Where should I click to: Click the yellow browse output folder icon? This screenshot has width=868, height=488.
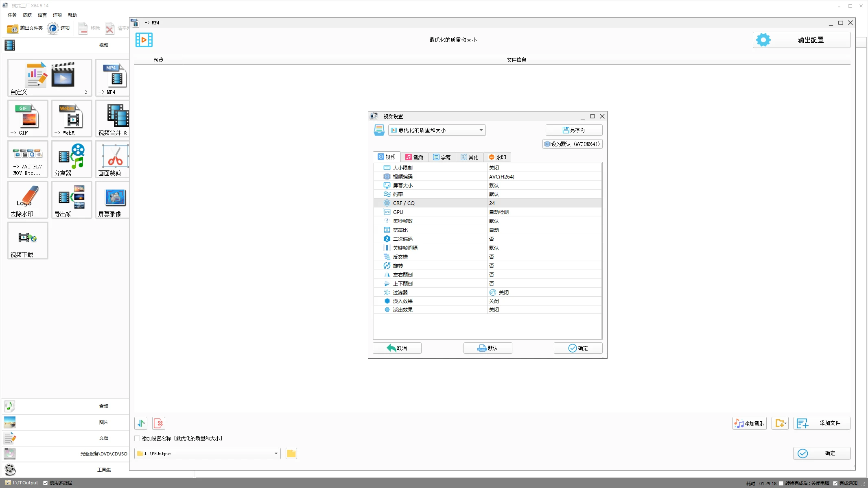coord(291,453)
